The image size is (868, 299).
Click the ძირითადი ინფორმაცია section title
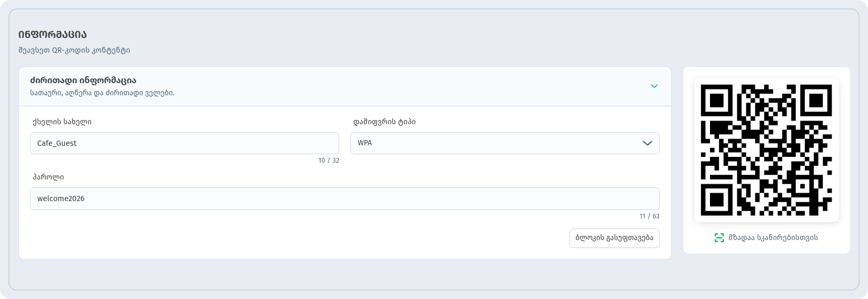(x=83, y=81)
